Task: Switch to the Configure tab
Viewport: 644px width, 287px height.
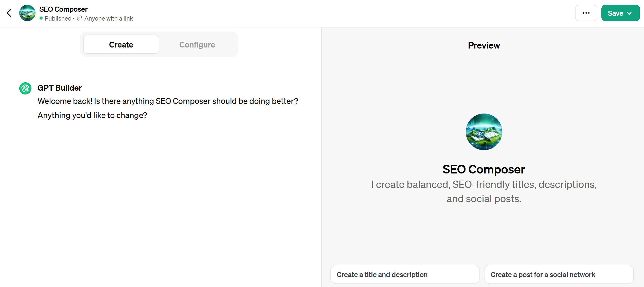Action: (x=197, y=45)
